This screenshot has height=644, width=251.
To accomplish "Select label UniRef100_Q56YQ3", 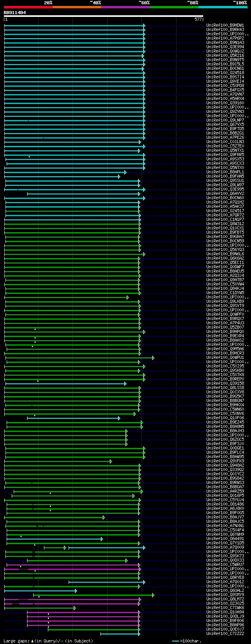I will 225,250.
